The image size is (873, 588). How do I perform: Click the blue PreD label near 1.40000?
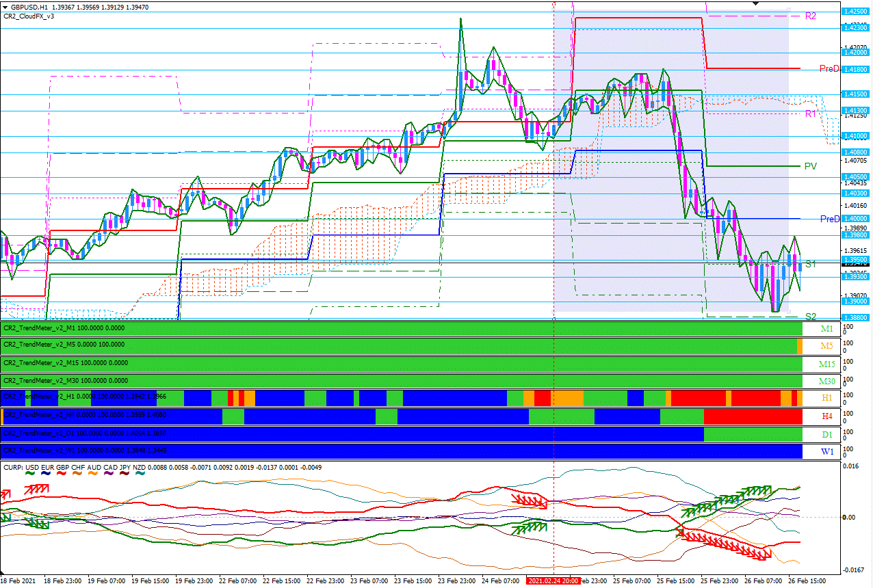click(x=829, y=219)
